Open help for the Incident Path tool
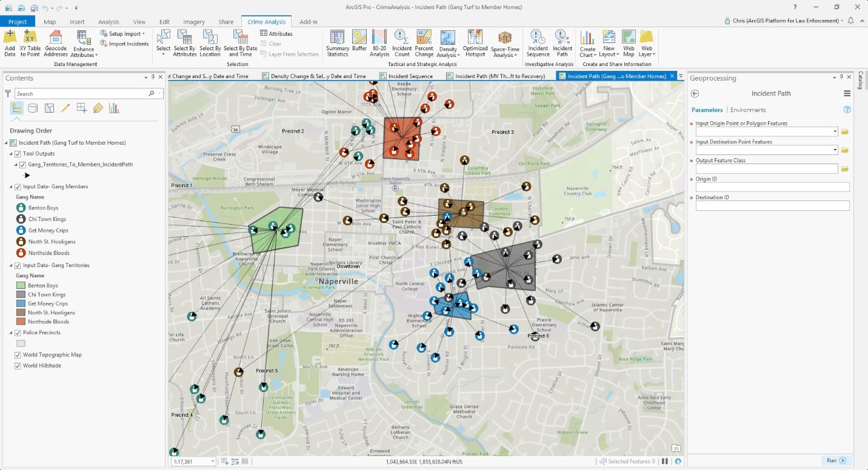 (847, 110)
